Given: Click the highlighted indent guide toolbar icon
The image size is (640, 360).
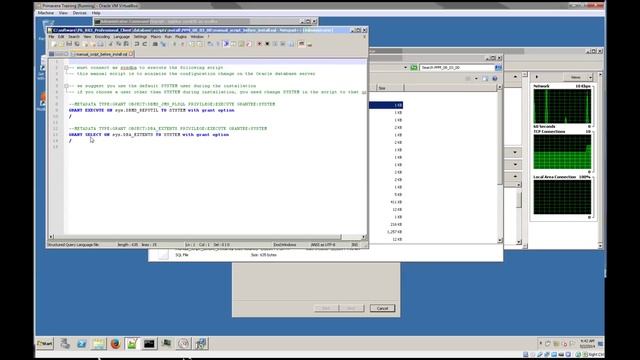Looking at the screenshot, I should pos(227,44).
